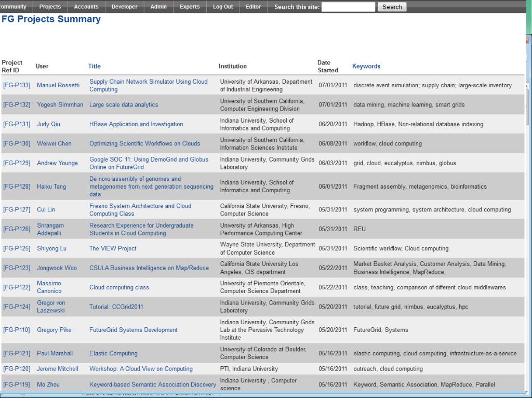This screenshot has height=399, width=532.
Task: Open Fresno System Architecture class project
Action: [140, 210]
